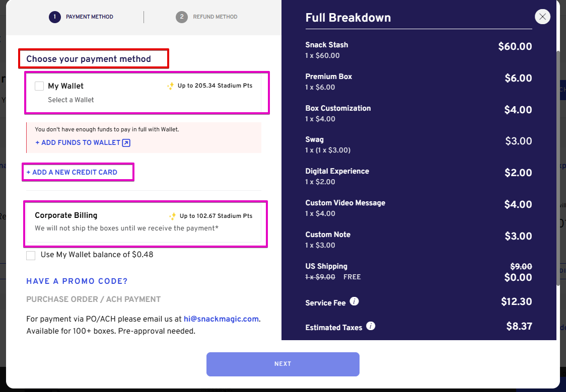Select the Corporate Billing payment option
The image size is (566, 392).
tap(144, 222)
